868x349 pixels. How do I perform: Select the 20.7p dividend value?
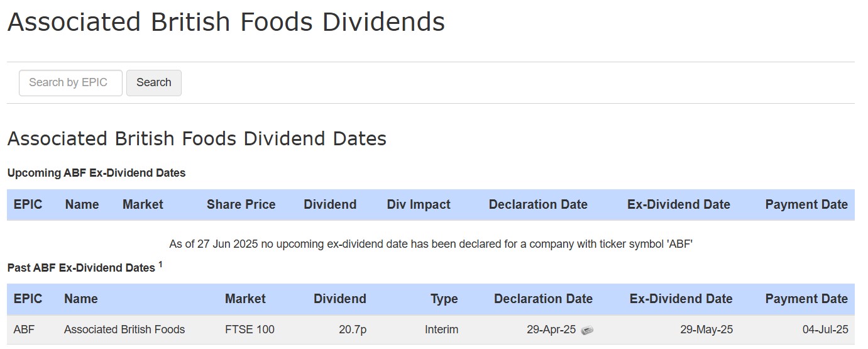click(x=352, y=330)
